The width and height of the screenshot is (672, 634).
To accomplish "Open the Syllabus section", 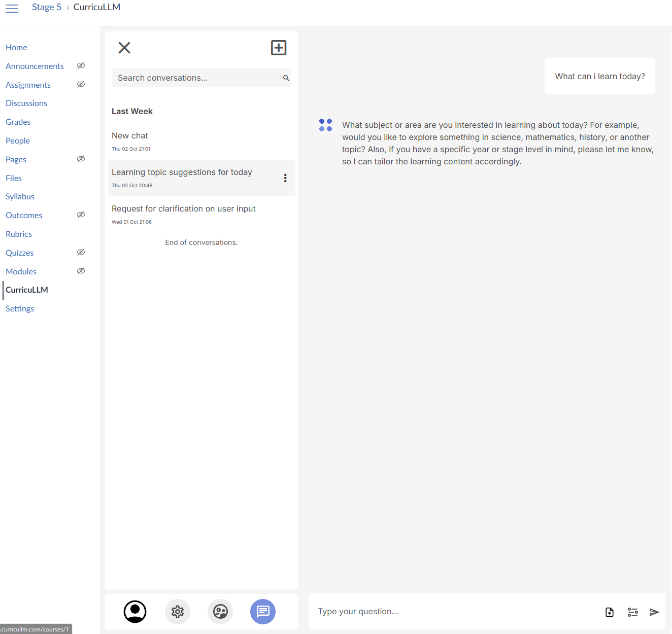I will 20,196.
